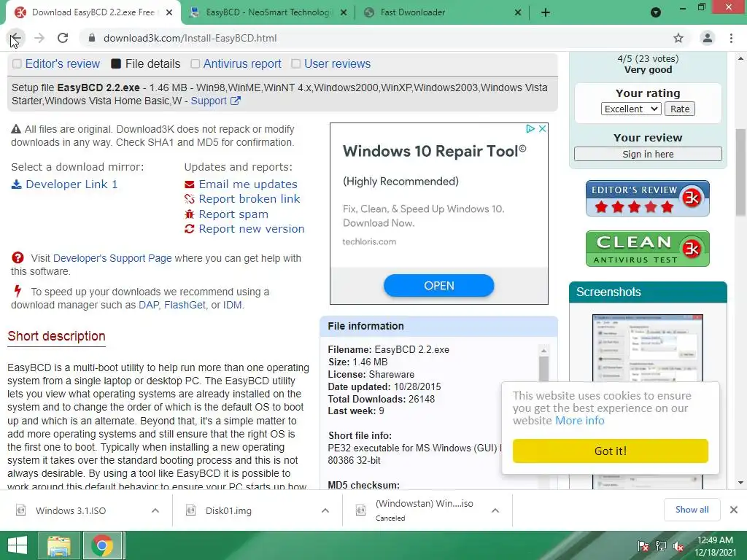Screen dimensions: 747x560
Task: Select Download EasyBCD 2.2.exe tab
Action: pyautogui.click(x=93, y=12)
